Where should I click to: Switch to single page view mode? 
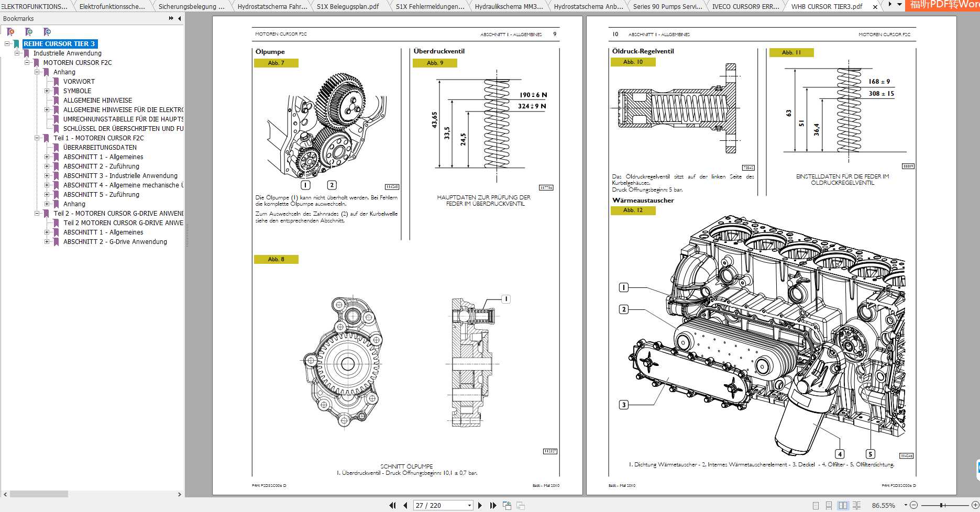point(816,505)
